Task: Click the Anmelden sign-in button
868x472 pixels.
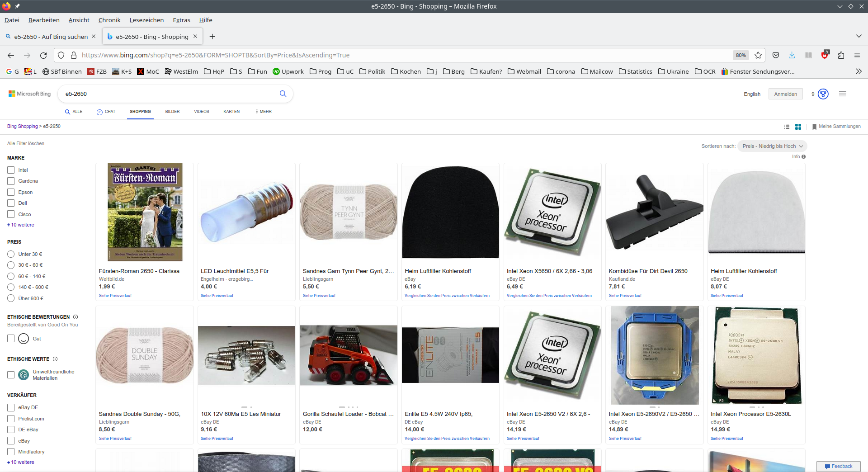Action: pos(785,94)
